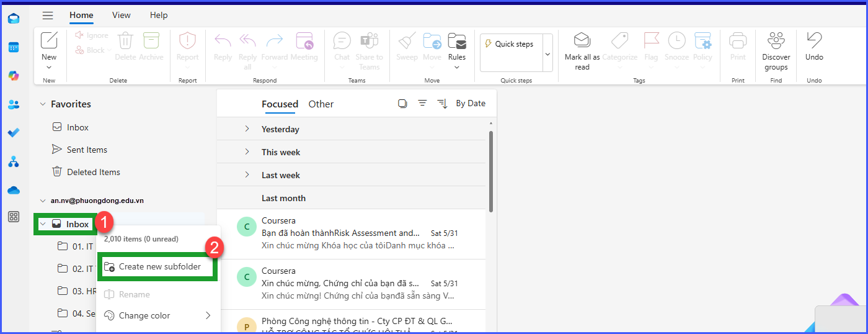Viewport: 868px width, 334px height.
Task: Click the Report shield icon
Action: (x=187, y=41)
